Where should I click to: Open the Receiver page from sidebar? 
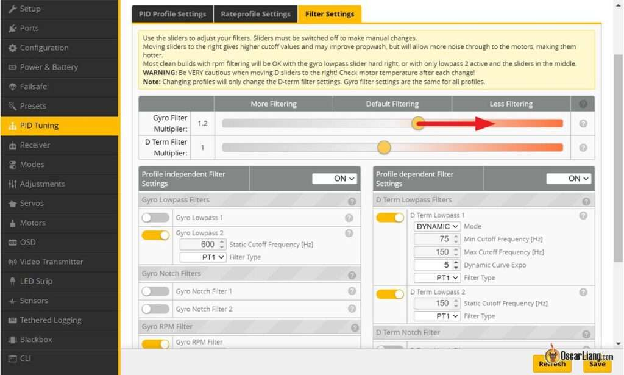tap(60, 145)
